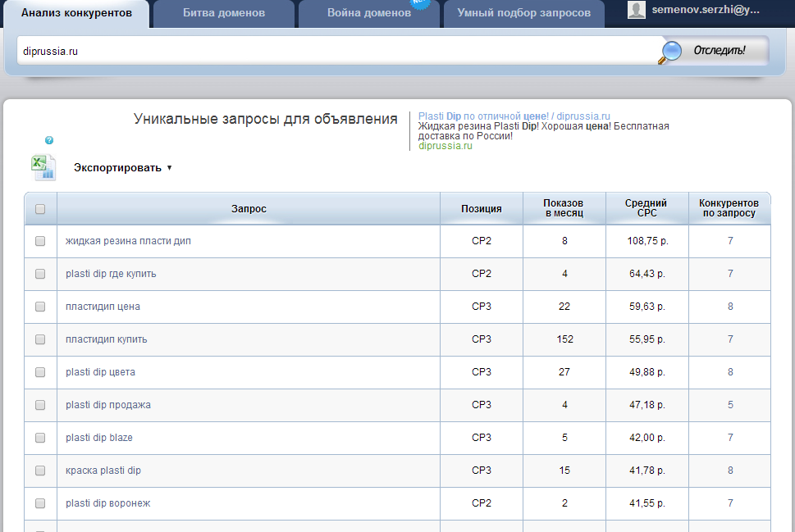Open the semenov.serzhi account menu
This screenshot has height=532, width=795.
tap(706, 10)
